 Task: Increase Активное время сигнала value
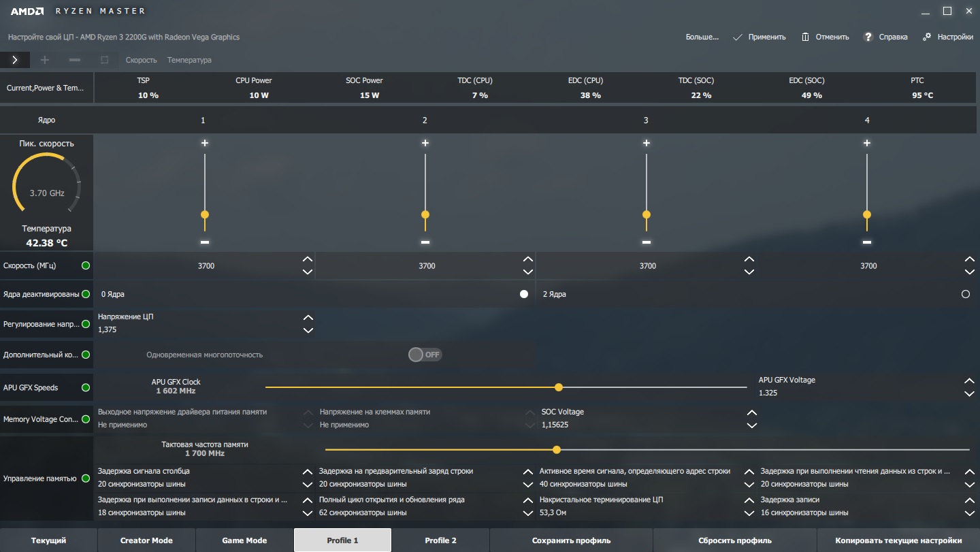749,471
